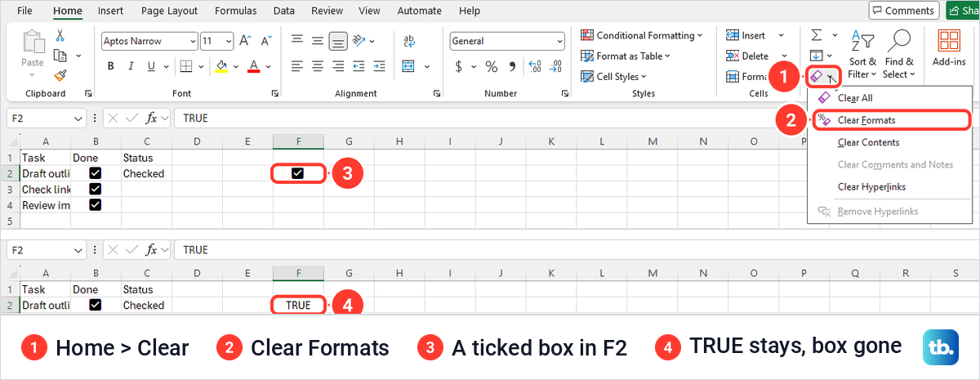Viewport: 980px width, 380px height.
Task: Click the Wrap Text icon
Action: (x=409, y=41)
